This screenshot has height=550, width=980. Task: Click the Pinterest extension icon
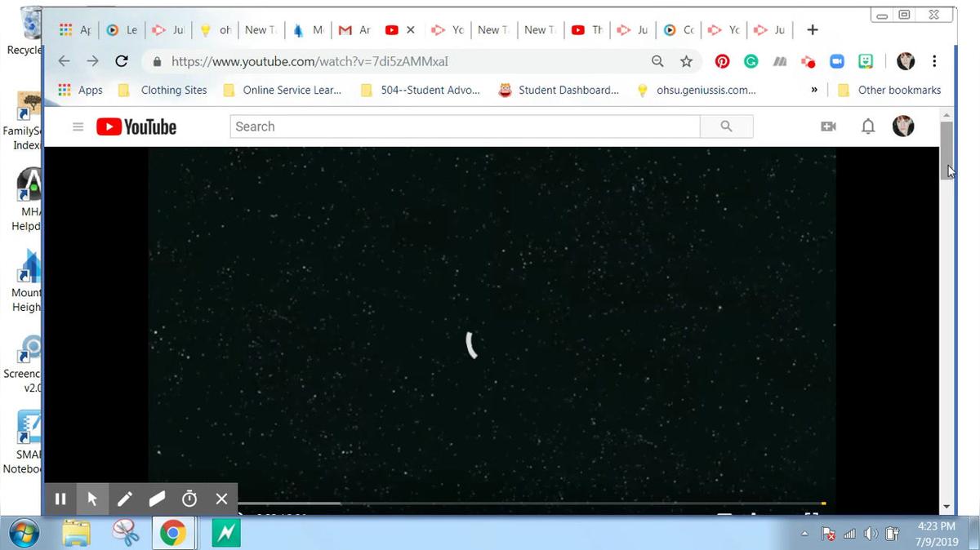coord(722,61)
